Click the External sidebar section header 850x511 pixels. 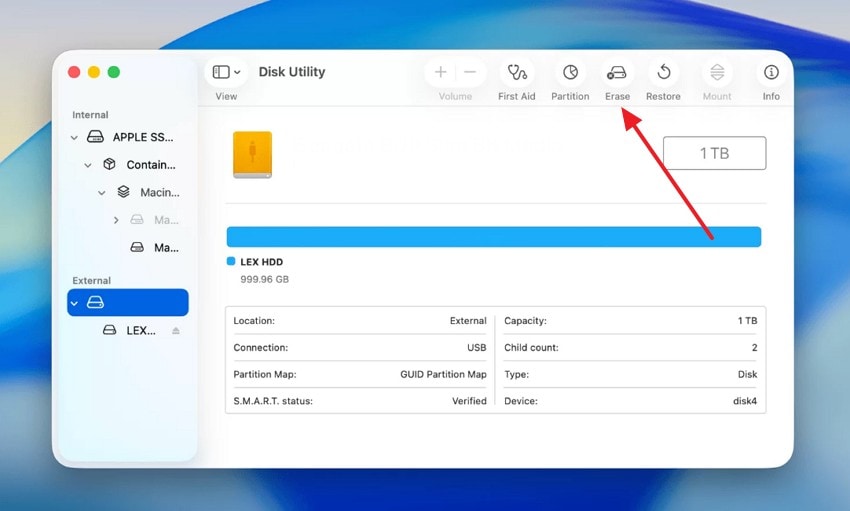(91, 281)
